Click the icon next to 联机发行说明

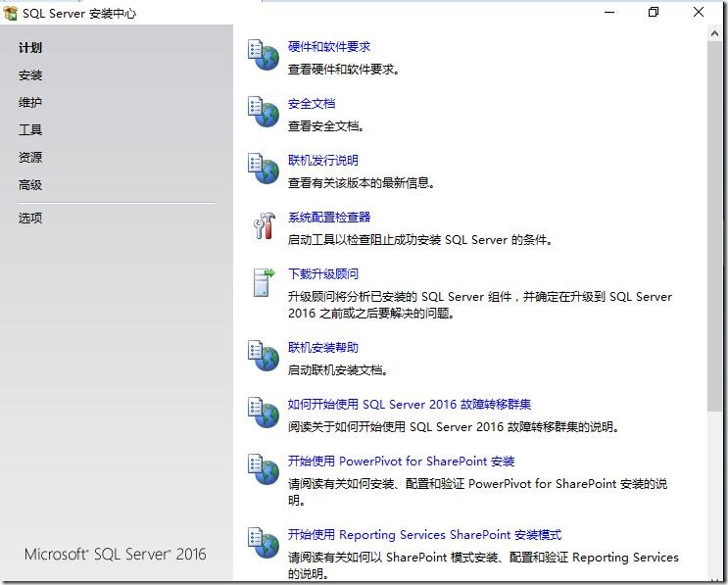pos(264,170)
